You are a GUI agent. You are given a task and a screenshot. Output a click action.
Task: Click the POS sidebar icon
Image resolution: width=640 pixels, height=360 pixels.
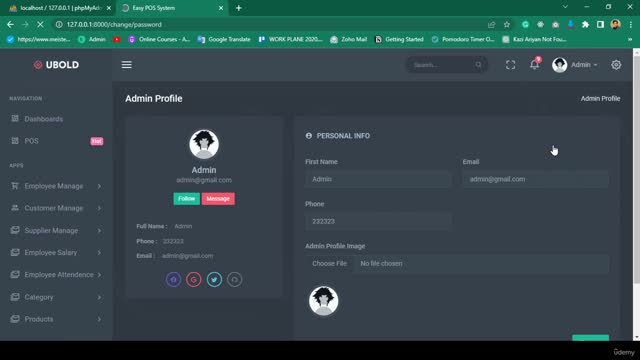[15, 140]
